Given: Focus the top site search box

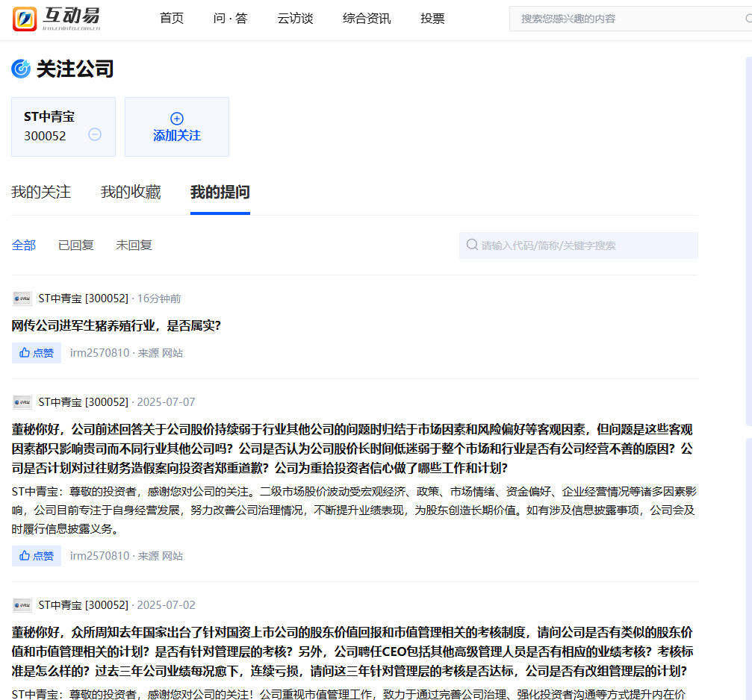Looking at the screenshot, I should click(x=630, y=19).
